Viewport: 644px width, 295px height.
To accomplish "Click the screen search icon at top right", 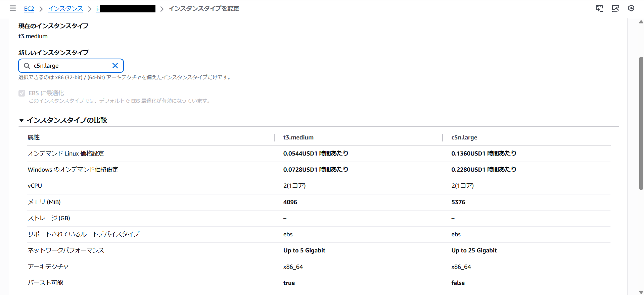I will tap(615, 8).
